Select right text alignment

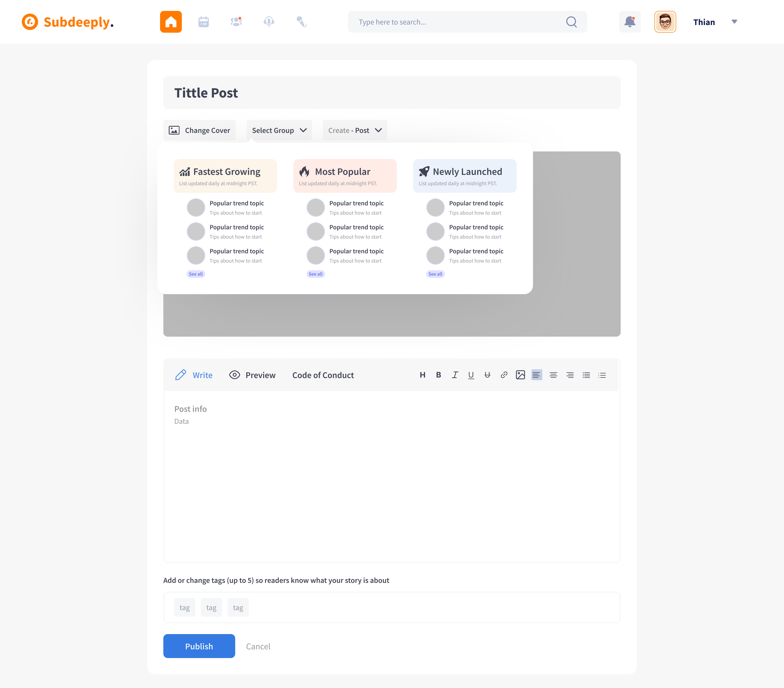click(x=570, y=375)
